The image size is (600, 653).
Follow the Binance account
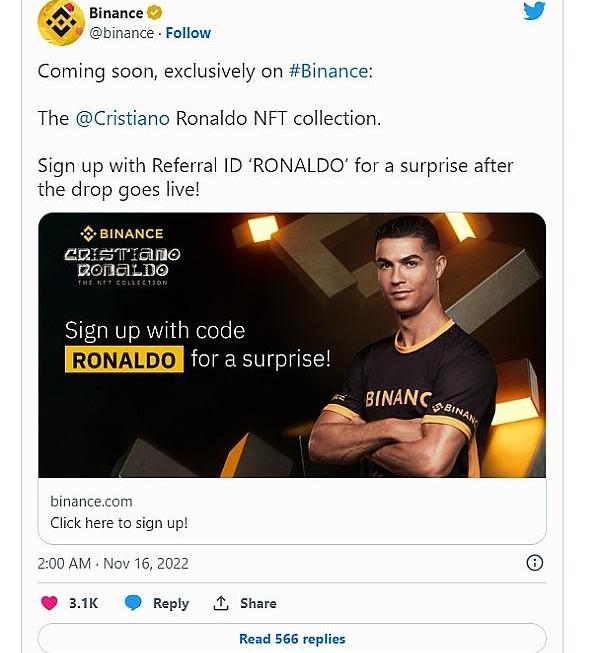pyautogui.click(x=188, y=33)
